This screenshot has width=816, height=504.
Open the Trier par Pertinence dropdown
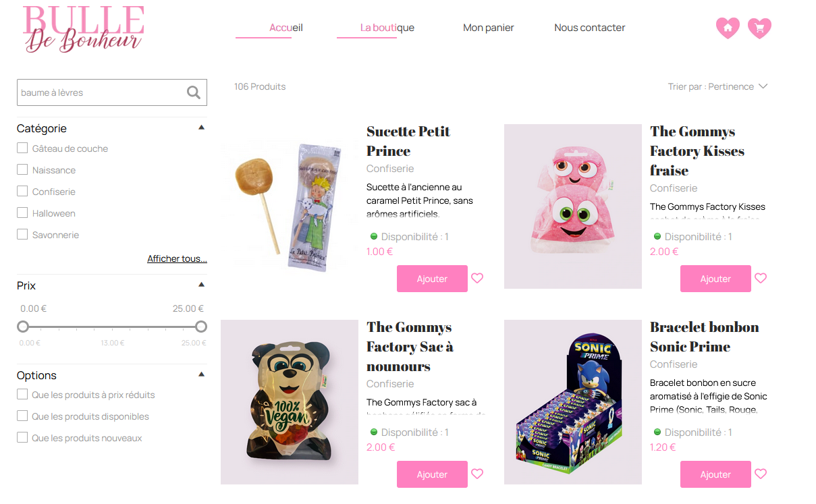click(717, 86)
